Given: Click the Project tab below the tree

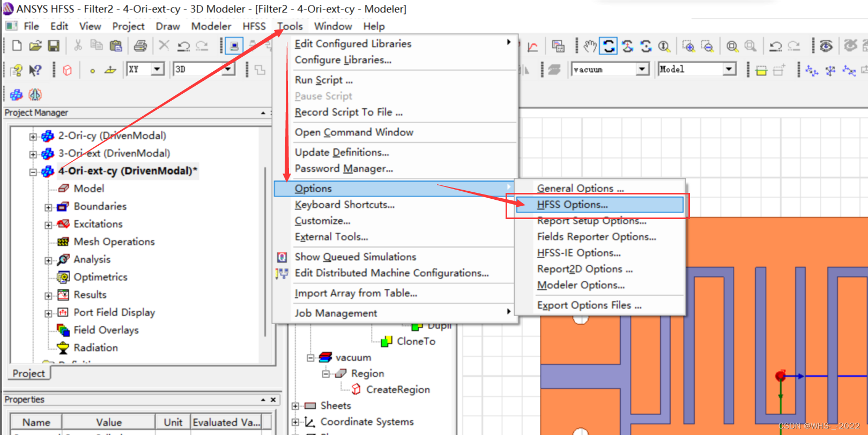Looking at the screenshot, I should [x=29, y=373].
